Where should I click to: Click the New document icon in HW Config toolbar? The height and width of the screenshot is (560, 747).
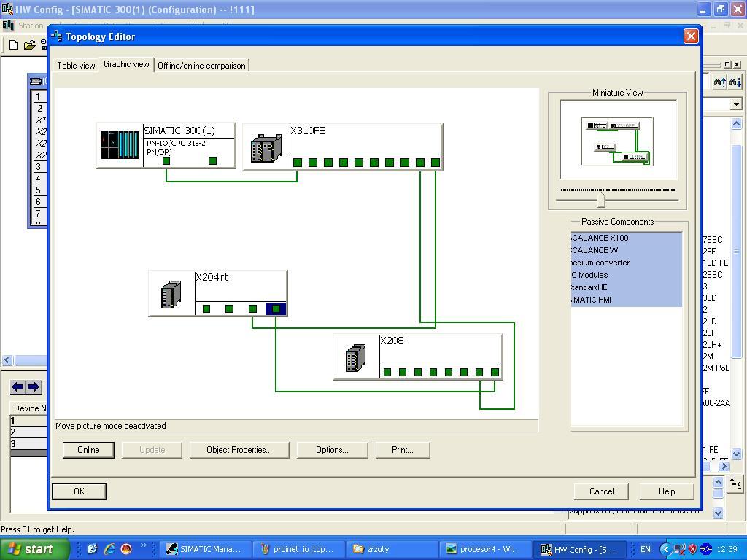click(x=14, y=44)
